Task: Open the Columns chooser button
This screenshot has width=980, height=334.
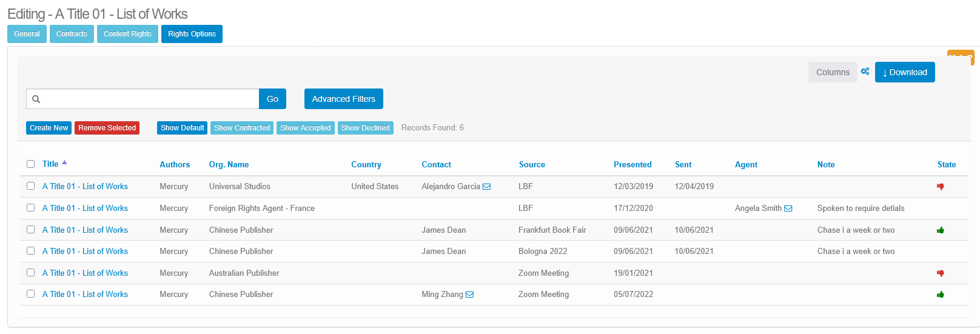Action: click(x=833, y=72)
